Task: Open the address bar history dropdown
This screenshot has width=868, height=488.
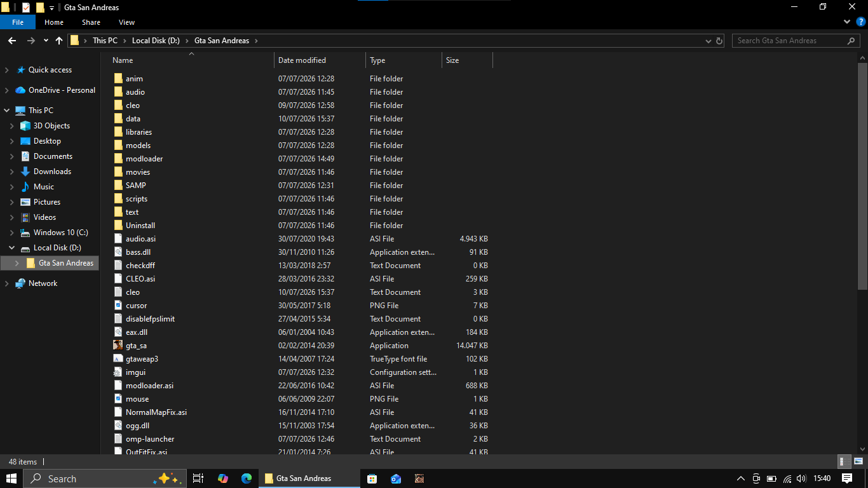Action: pos(709,41)
